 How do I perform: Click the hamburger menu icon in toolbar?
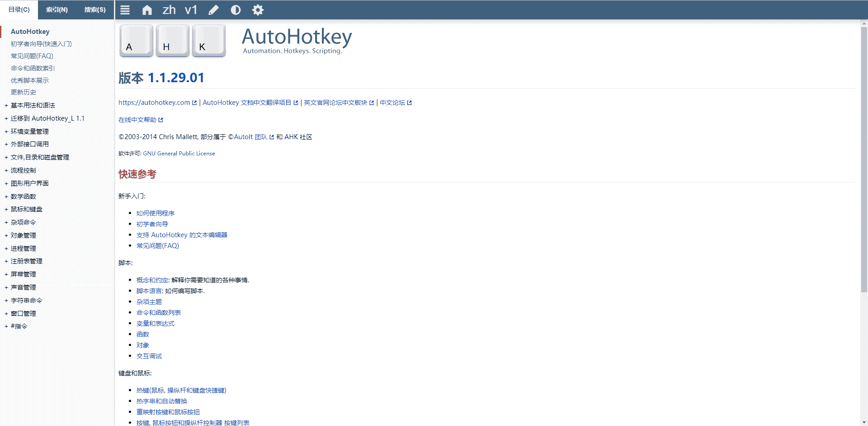pyautogui.click(x=125, y=10)
